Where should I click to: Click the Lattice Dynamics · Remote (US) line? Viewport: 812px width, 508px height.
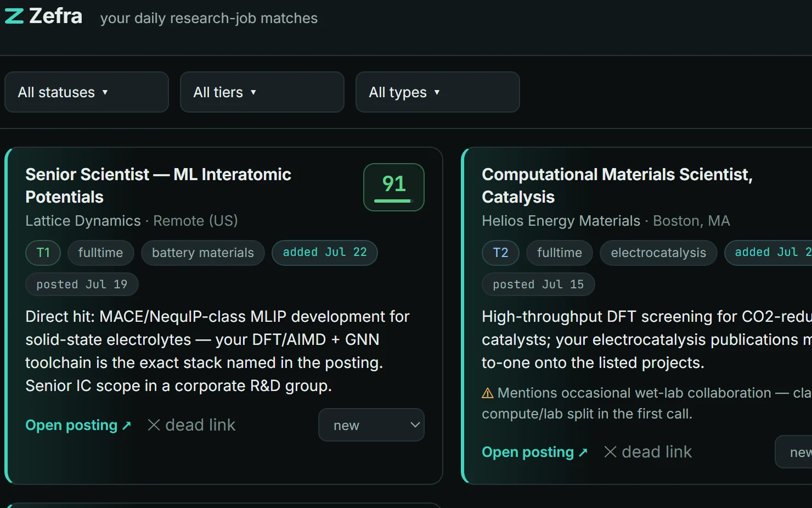coord(132,221)
